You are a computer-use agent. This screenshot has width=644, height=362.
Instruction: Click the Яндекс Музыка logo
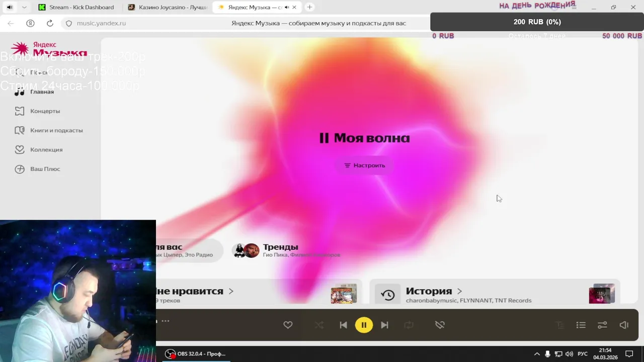49,49
